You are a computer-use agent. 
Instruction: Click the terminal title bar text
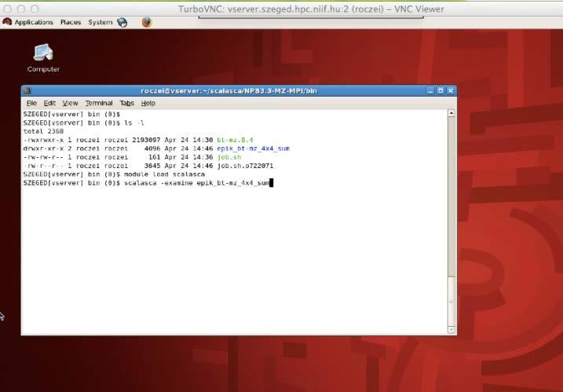click(x=228, y=91)
